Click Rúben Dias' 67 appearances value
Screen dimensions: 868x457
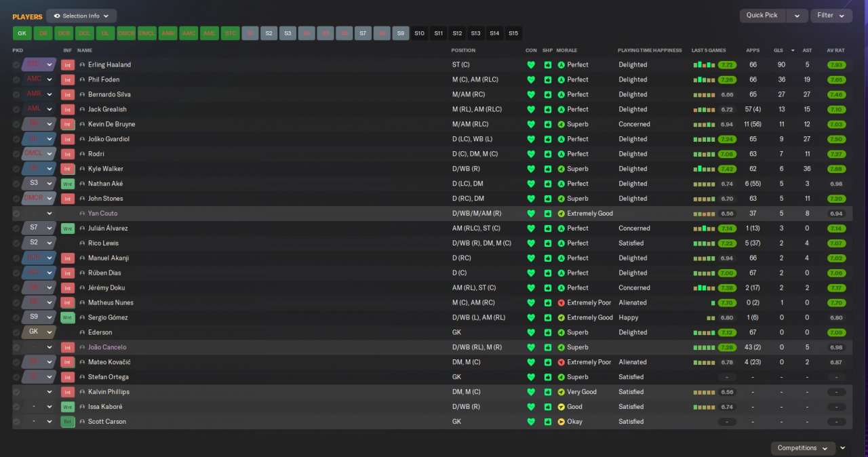click(753, 273)
